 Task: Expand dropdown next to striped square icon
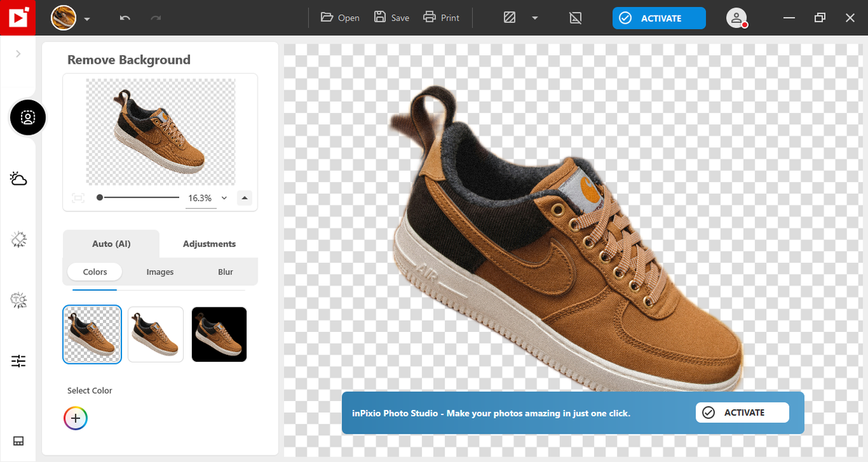coord(535,18)
